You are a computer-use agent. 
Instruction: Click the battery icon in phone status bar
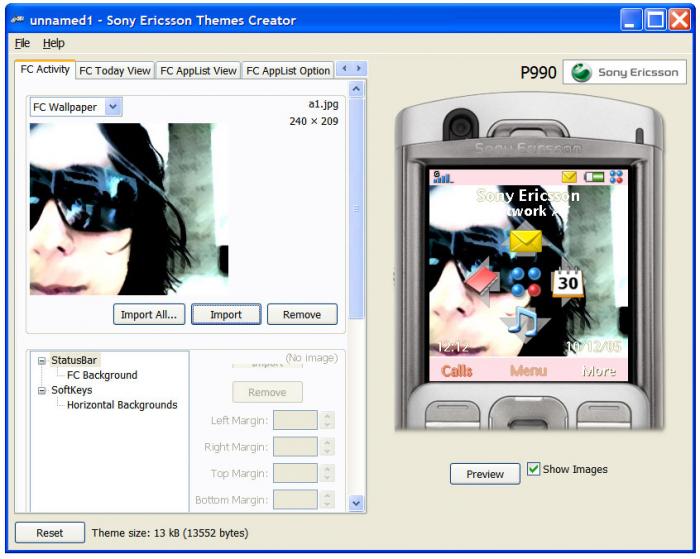click(x=594, y=177)
